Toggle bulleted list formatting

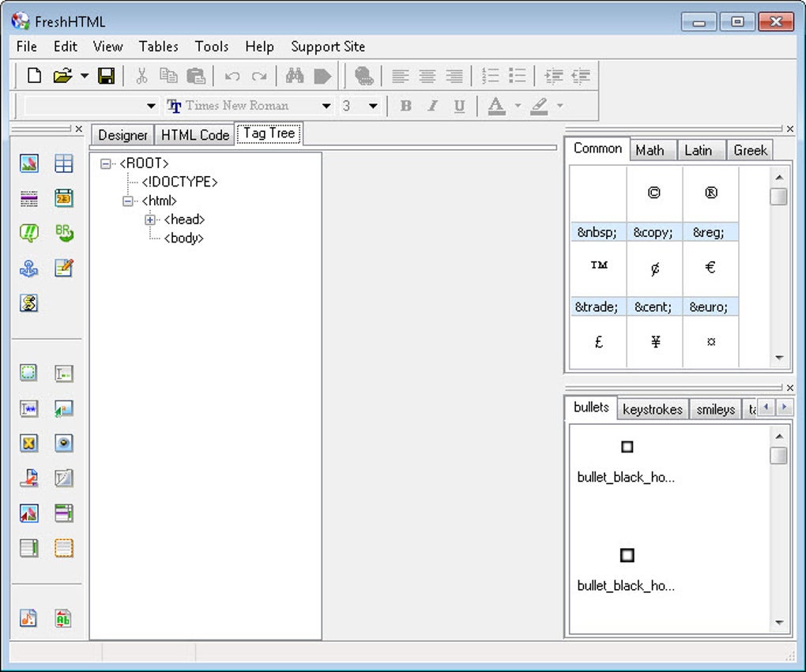pyautogui.click(x=517, y=76)
